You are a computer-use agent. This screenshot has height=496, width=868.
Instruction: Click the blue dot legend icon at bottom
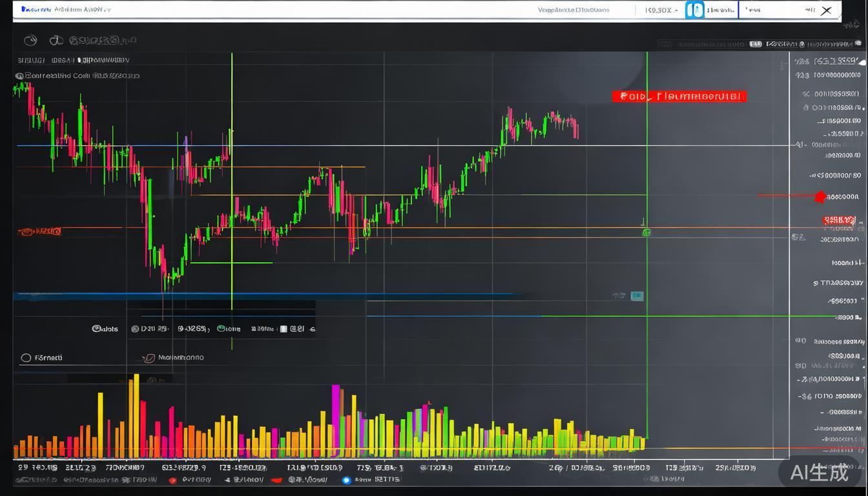tap(346, 480)
